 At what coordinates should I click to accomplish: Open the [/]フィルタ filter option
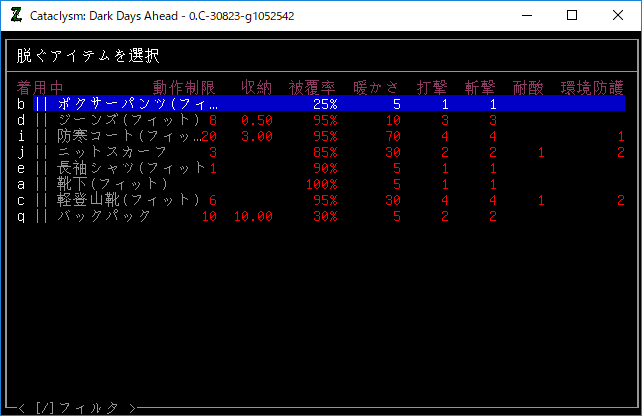point(76,408)
